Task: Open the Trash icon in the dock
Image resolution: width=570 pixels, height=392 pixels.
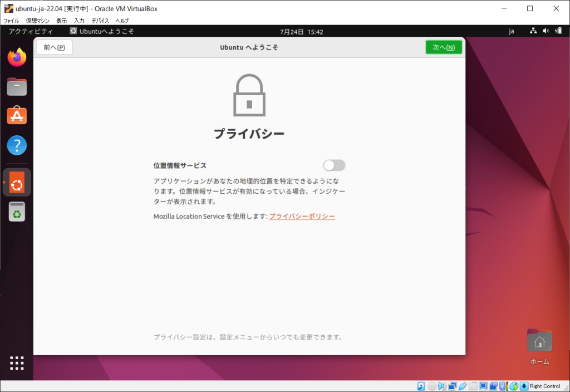Action: pos(17,212)
